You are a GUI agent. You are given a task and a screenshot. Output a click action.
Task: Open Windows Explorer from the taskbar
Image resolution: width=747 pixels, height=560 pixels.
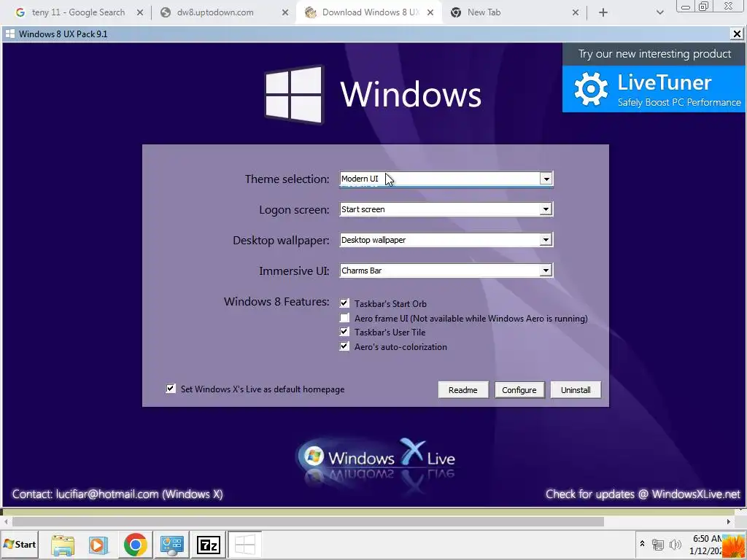click(x=63, y=545)
